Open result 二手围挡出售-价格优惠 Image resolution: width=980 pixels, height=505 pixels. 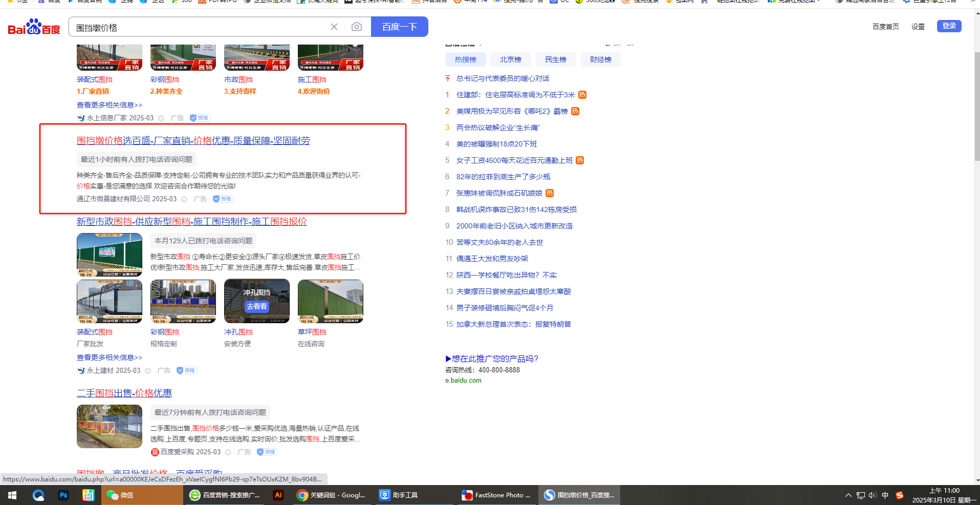(x=124, y=393)
